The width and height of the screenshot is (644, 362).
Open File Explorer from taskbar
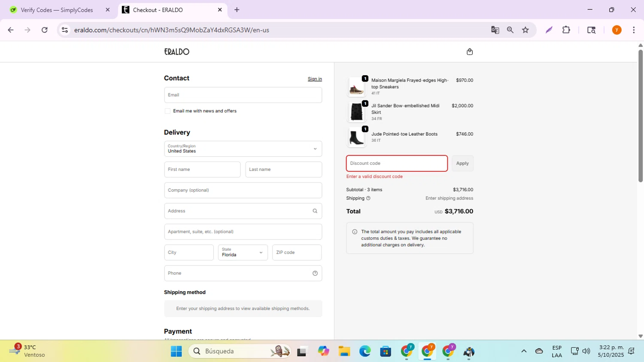click(x=344, y=351)
